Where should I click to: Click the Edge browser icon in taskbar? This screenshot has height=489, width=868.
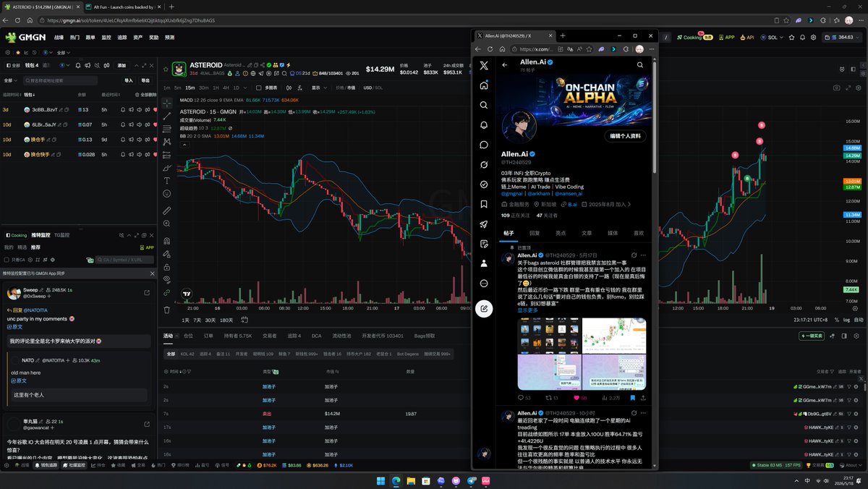(x=396, y=480)
